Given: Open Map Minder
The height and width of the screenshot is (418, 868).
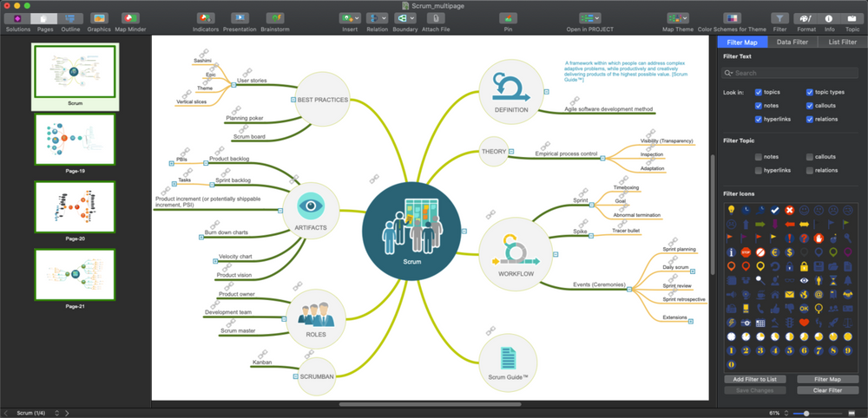Looking at the screenshot, I should coord(130,18).
